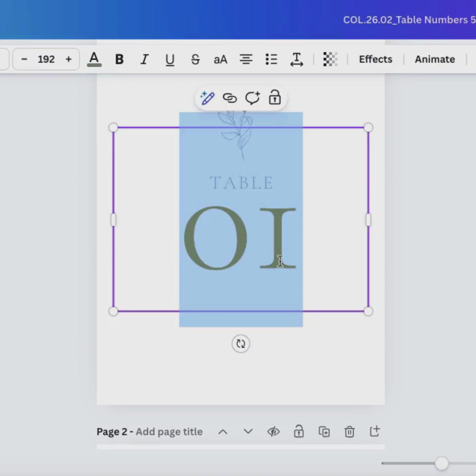476x476 pixels.
Task: Click the bottom-right corner resize handle
Action: 368,311
